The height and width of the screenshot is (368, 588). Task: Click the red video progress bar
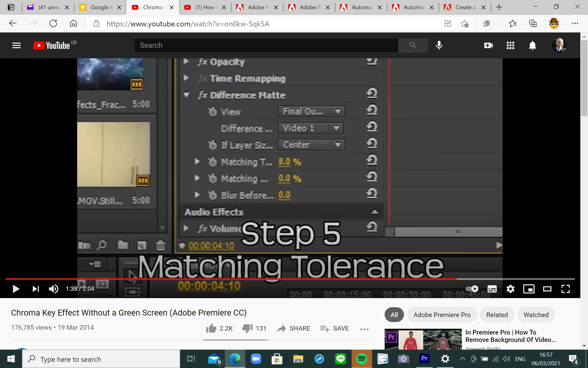click(230, 279)
